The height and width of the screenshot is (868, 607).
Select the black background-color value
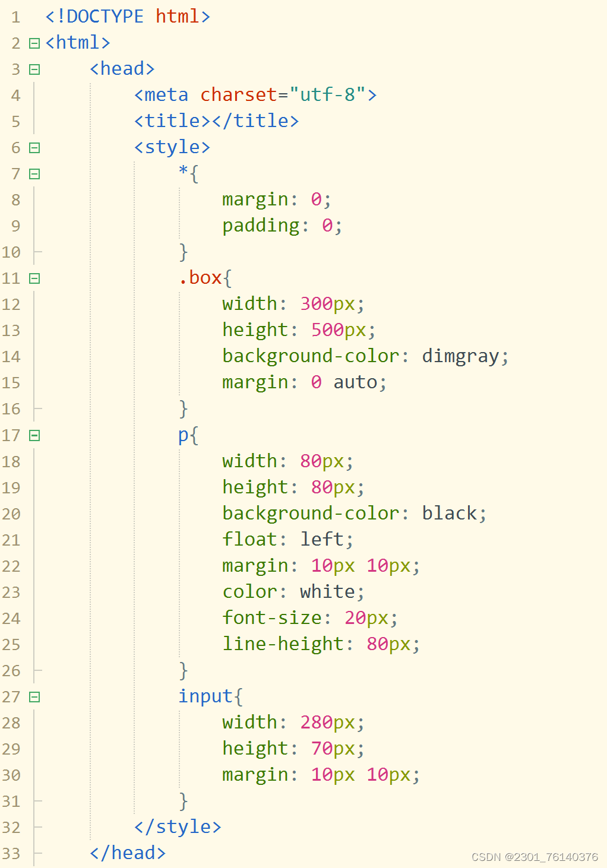click(450, 513)
